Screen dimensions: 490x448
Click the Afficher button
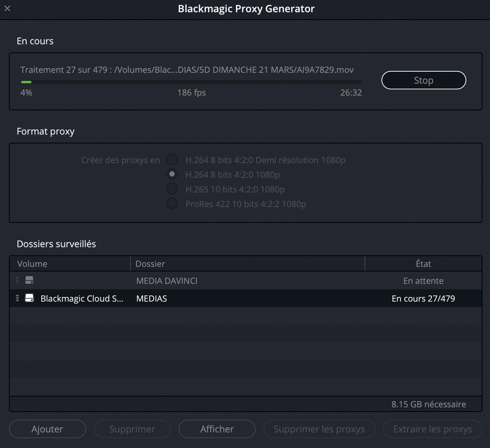pyautogui.click(x=217, y=429)
